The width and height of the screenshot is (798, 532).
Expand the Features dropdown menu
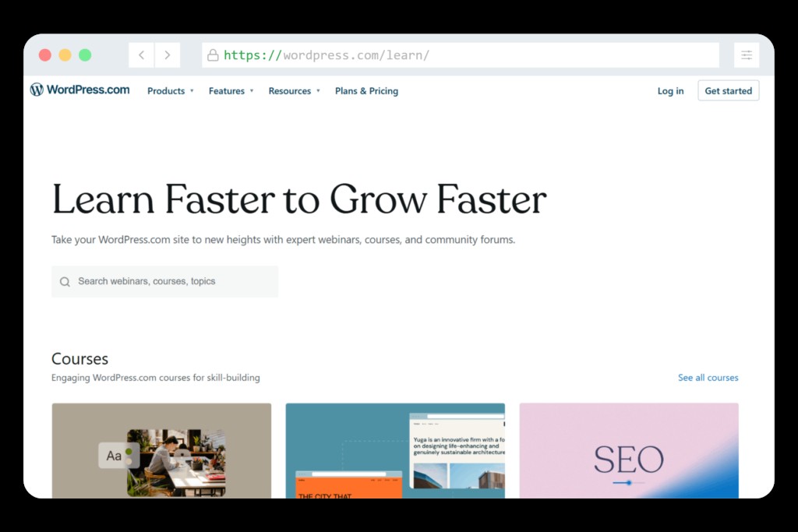231,91
